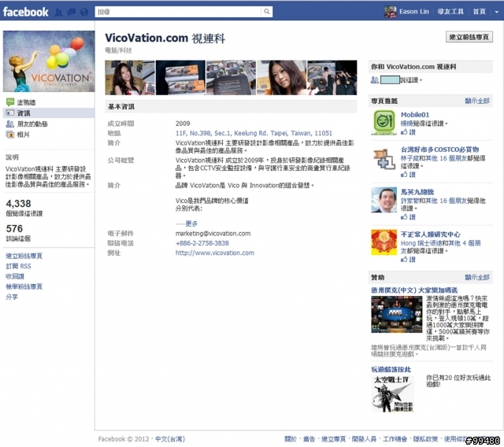Open fourth photo of woman's face

(282, 78)
